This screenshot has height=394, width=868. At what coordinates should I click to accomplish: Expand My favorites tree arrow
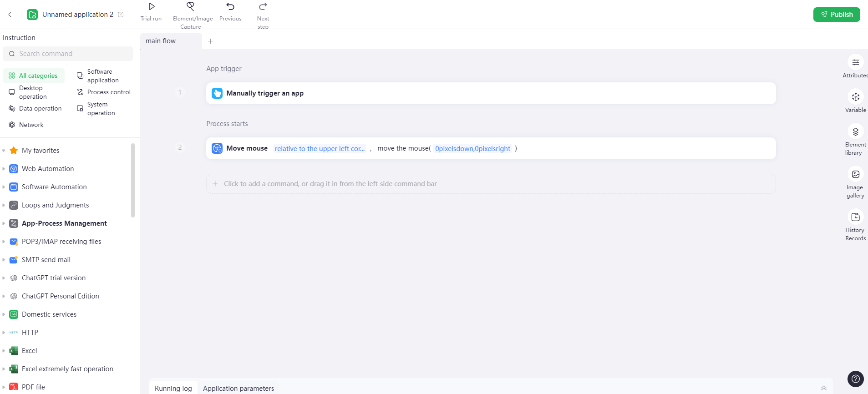pyautogui.click(x=4, y=151)
